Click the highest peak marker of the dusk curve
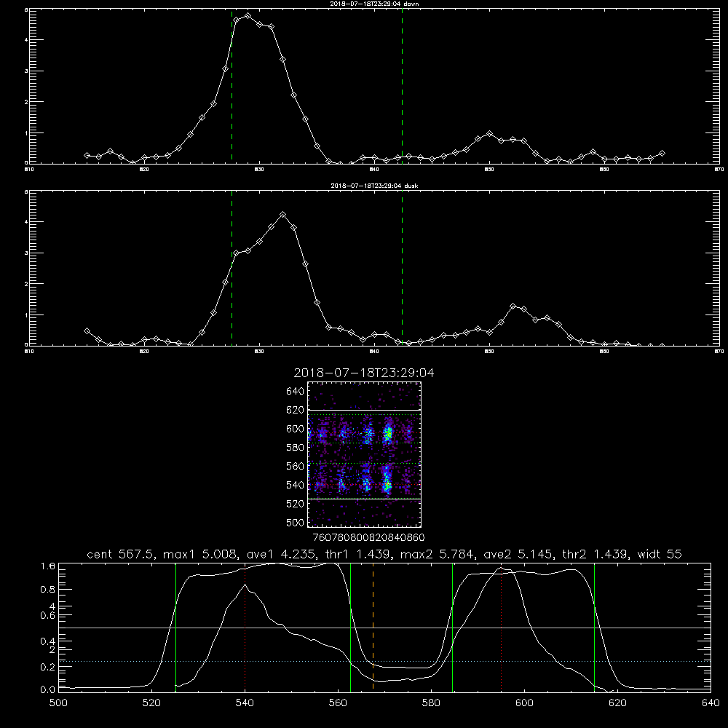 point(282,215)
